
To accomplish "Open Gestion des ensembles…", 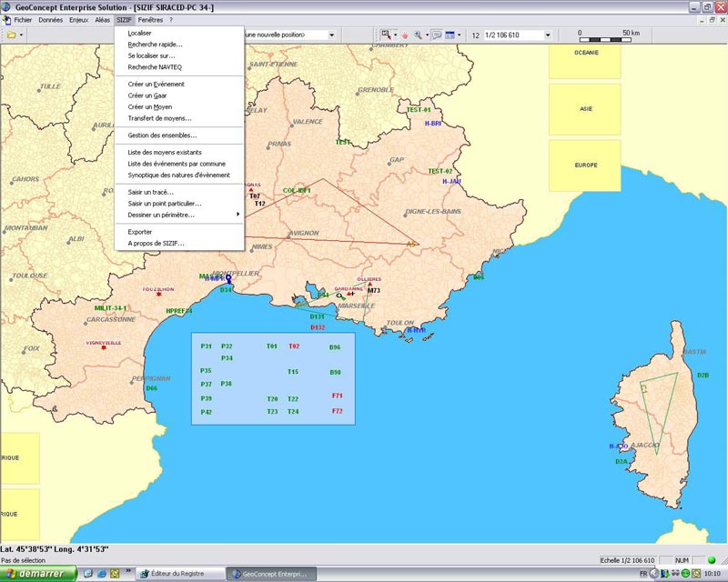I will coord(179,135).
